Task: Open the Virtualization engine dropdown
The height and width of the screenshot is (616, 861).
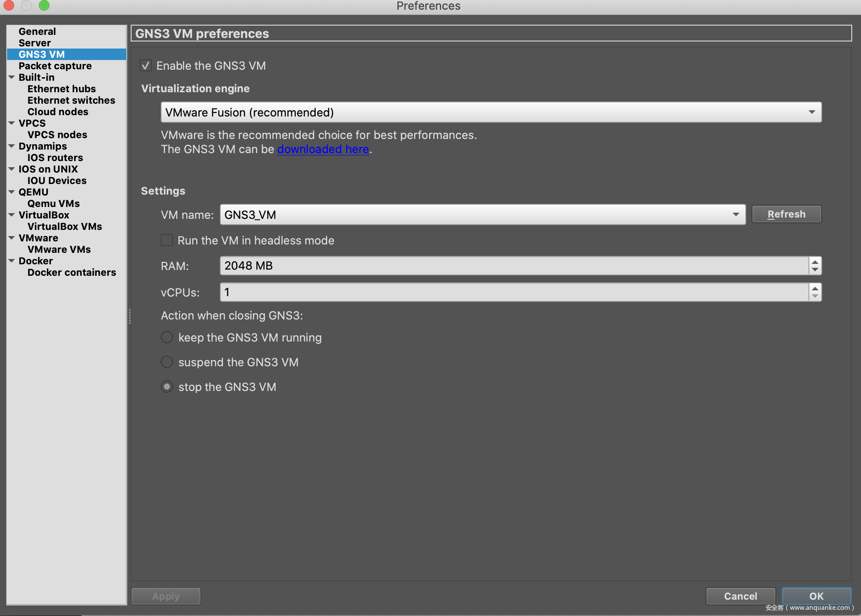Action: coord(491,113)
